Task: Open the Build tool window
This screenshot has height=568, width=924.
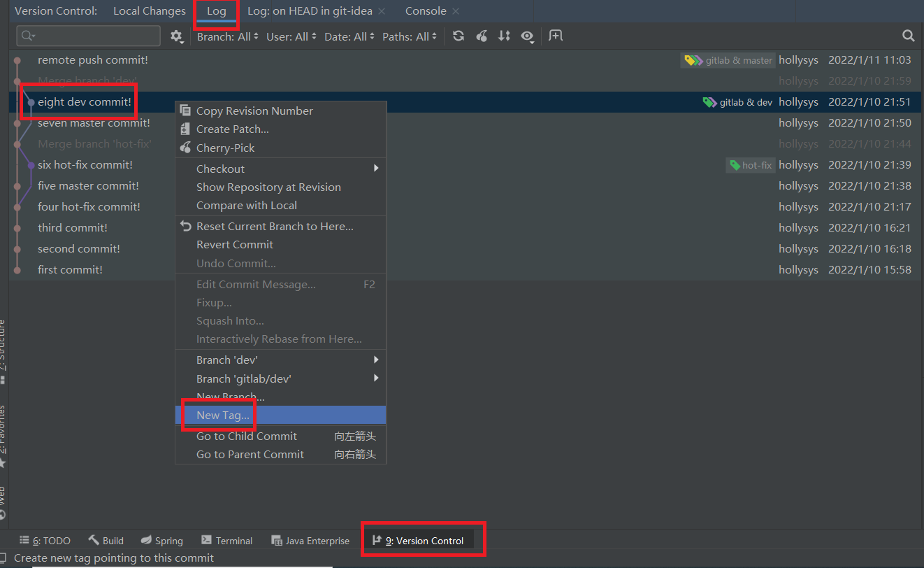Action: point(106,541)
